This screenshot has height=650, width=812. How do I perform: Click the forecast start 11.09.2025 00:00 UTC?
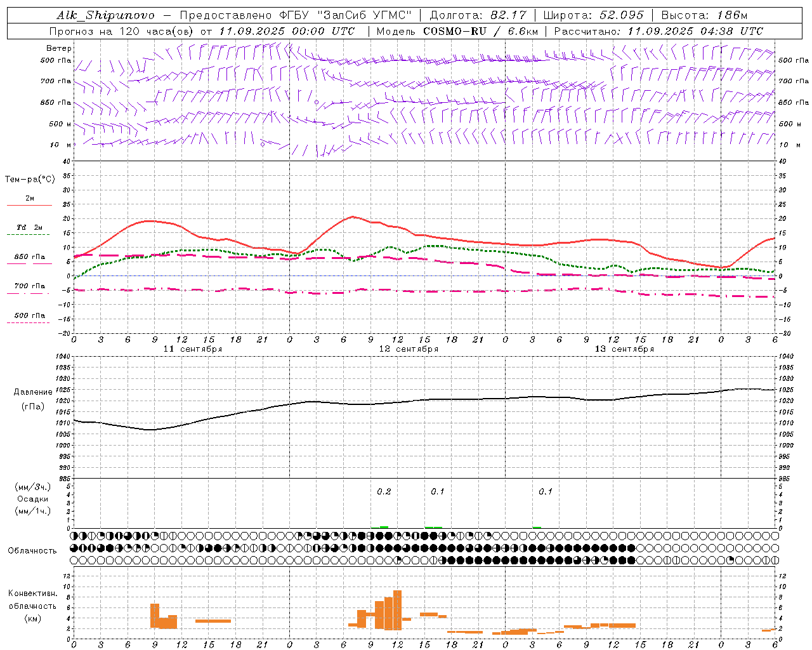[287, 31]
